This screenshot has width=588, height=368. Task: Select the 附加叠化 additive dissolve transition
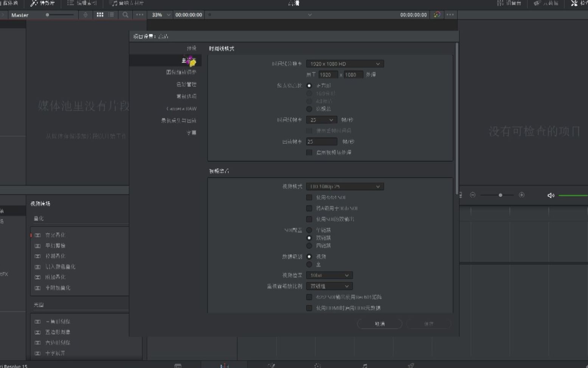coord(50,277)
